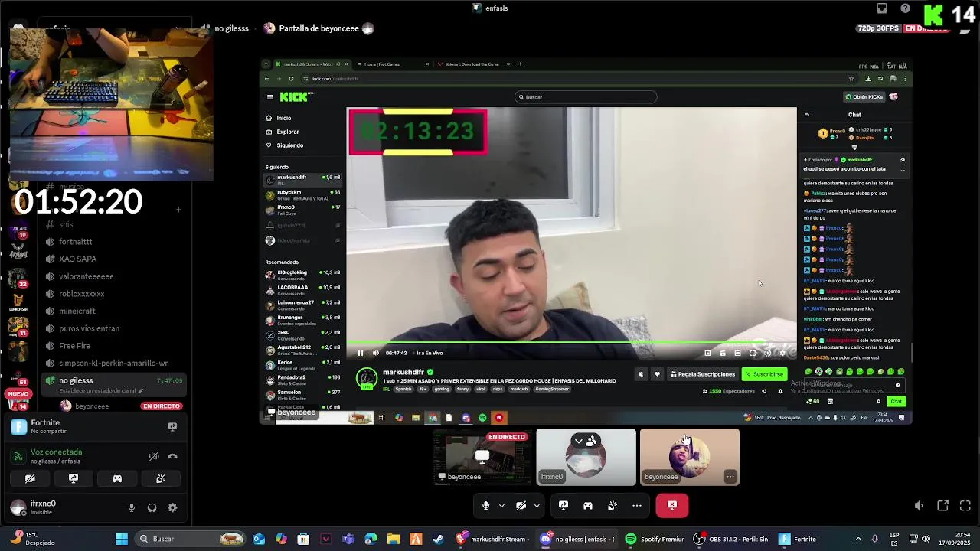
Task: Toggle camera in the call control bar
Action: point(521,505)
